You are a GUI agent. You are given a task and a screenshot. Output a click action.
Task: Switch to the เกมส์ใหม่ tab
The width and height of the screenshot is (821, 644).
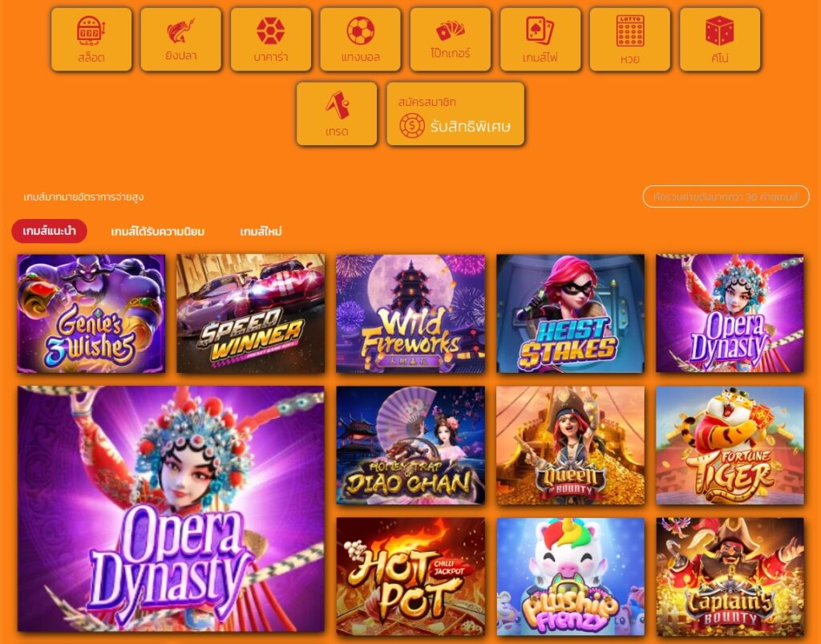(x=261, y=232)
